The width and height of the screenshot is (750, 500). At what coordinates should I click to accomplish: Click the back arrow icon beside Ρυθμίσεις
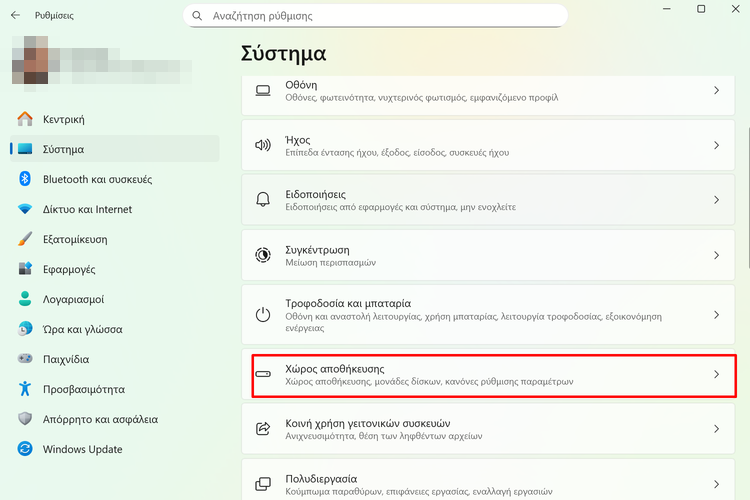(x=15, y=15)
